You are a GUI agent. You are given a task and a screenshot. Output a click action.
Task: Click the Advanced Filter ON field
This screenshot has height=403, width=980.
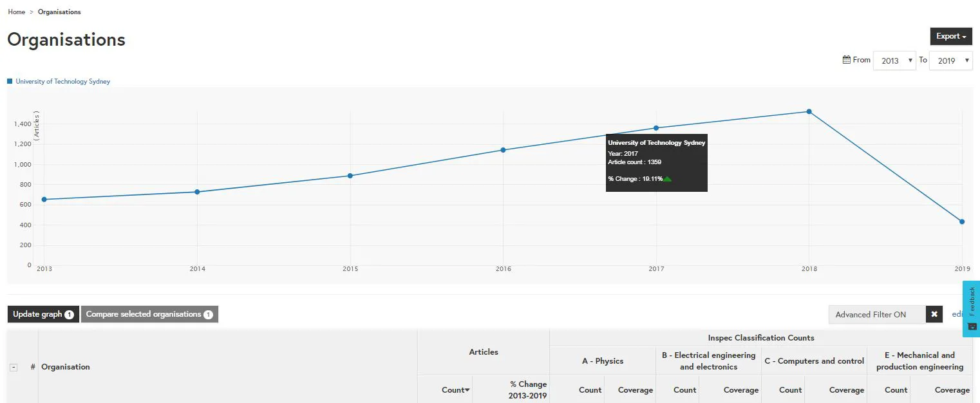(876, 314)
